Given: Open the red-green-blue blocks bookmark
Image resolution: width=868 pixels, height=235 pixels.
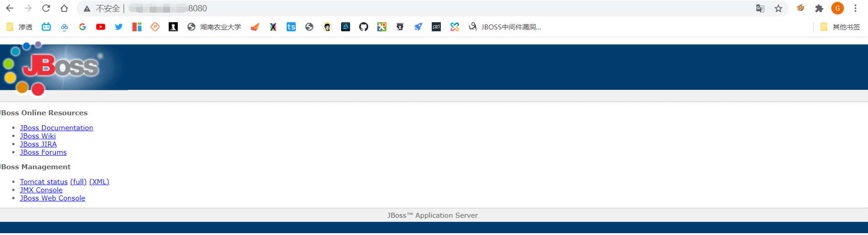Looking at the screenshot, I should [x=137, y=27].
